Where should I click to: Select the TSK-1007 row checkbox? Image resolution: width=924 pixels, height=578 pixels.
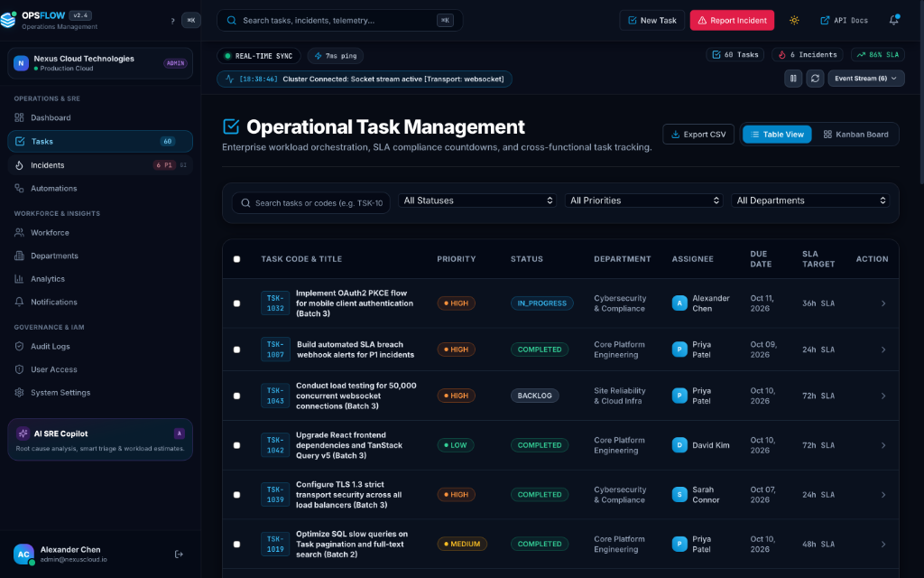(237, 350)
